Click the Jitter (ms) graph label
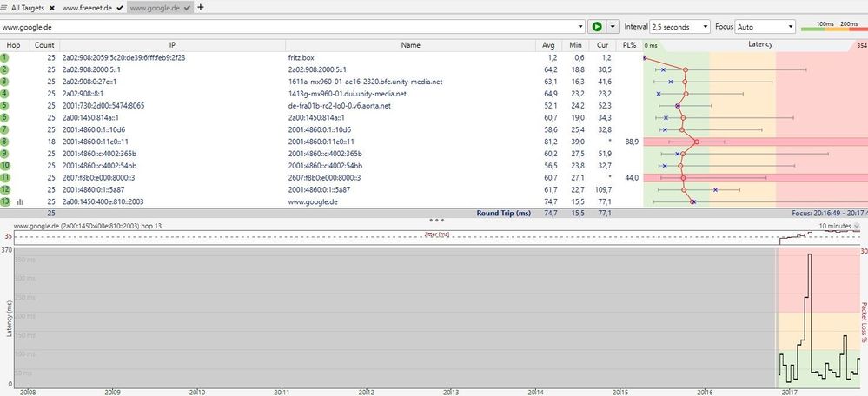Viewport: 868px width, 396px height. pos(437,234)
